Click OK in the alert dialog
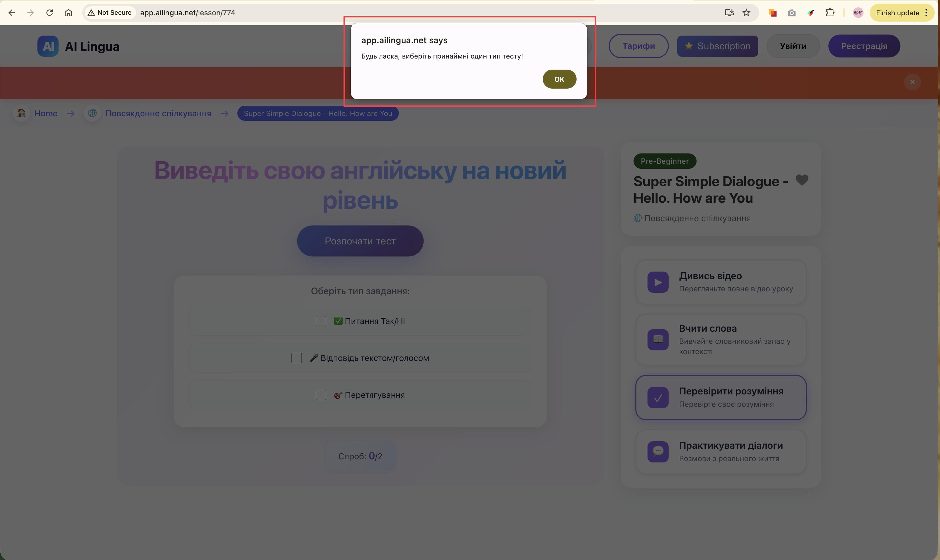Screen dimensions: 940x560 [x=559, y=79]
